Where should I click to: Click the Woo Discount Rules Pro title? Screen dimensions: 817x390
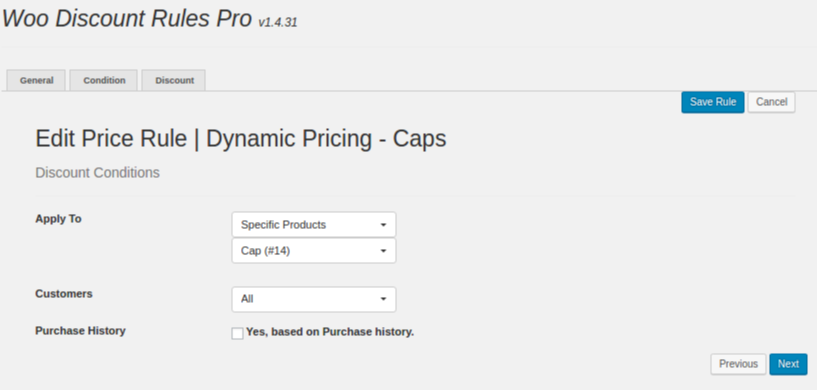(127, 19)
